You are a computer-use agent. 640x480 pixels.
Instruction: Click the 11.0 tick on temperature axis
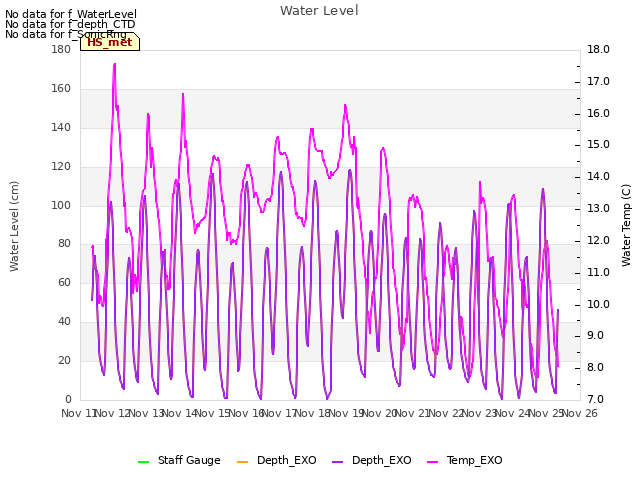598,272
